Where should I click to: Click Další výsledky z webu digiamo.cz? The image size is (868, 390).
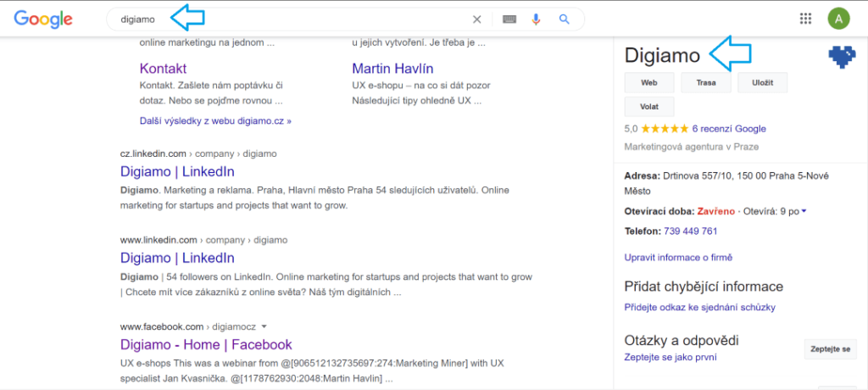pyautogui.click(x=215, y=120)
